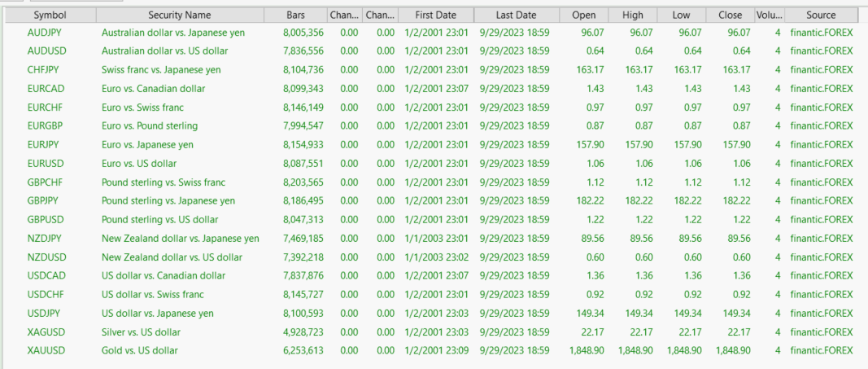
Task: Click the Open column header
Action: click(583, 15)
